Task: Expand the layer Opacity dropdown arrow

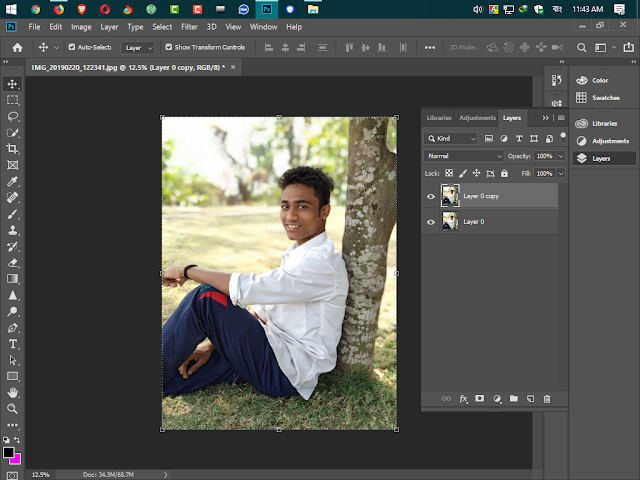Action: [560, 156]
